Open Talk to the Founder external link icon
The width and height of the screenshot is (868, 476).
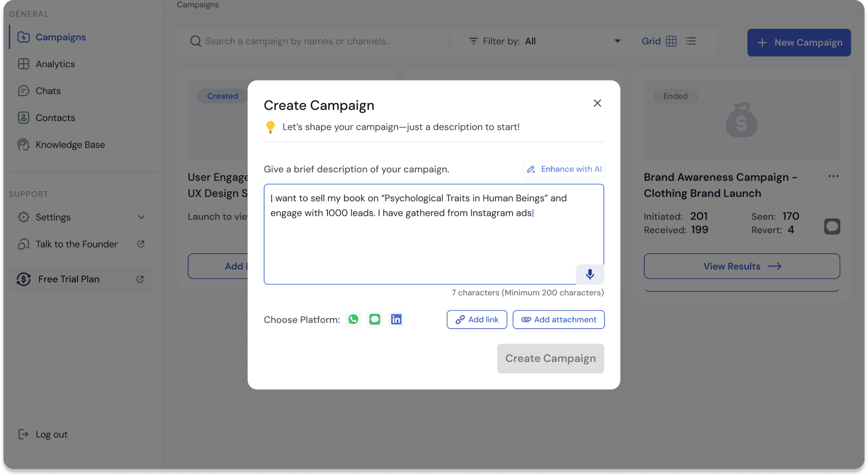pos(141,244)
